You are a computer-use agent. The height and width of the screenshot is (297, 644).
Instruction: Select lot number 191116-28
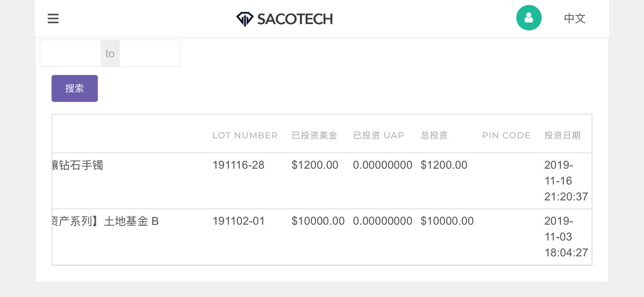coord(238,165)
